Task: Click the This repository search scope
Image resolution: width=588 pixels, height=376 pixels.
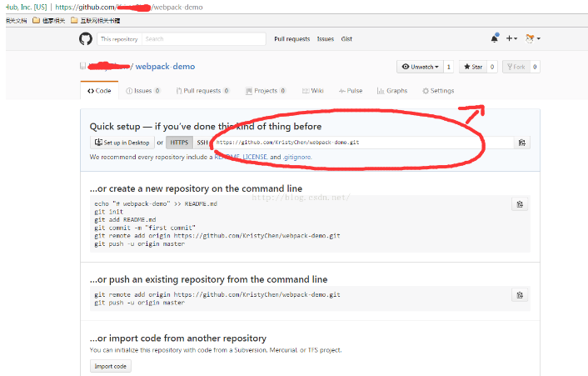Action: point(119,38)
